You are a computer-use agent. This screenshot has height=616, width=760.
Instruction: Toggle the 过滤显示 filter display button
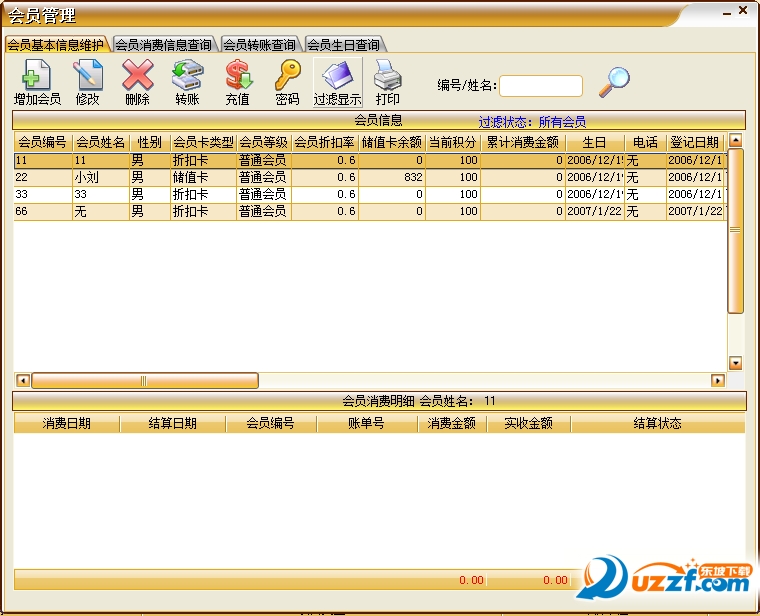click(x=337, y=82)
